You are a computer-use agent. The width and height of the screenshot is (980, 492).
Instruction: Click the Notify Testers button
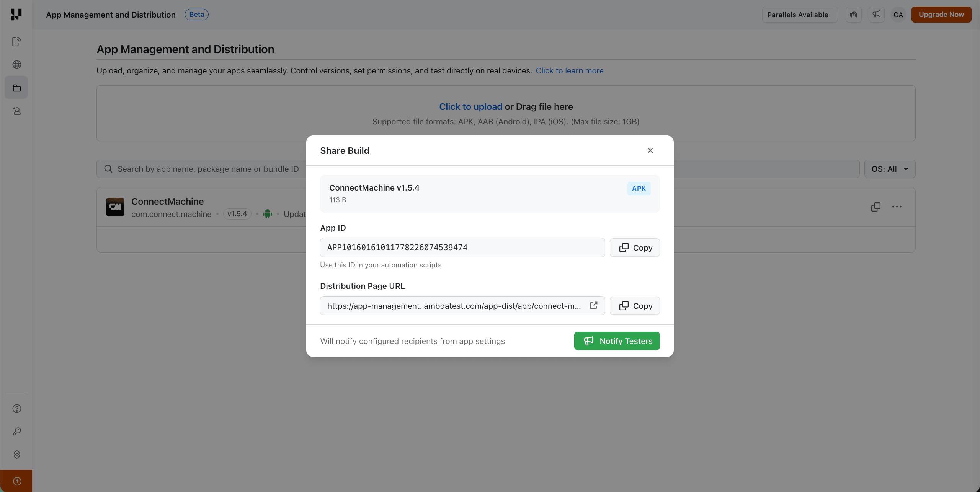coord(617,341)
